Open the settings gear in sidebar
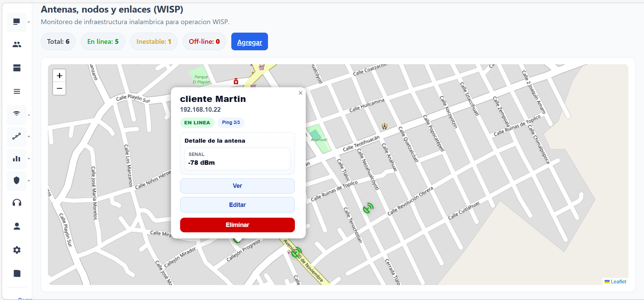 click(x=17, y=250)
